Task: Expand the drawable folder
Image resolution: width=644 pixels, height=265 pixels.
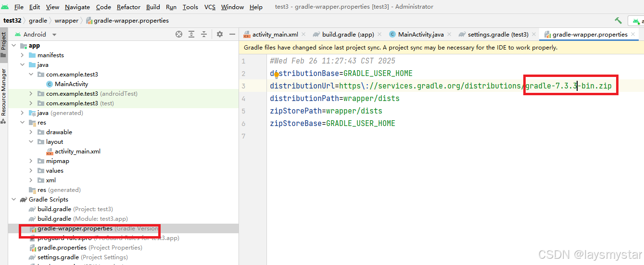Action: [31, 132]
